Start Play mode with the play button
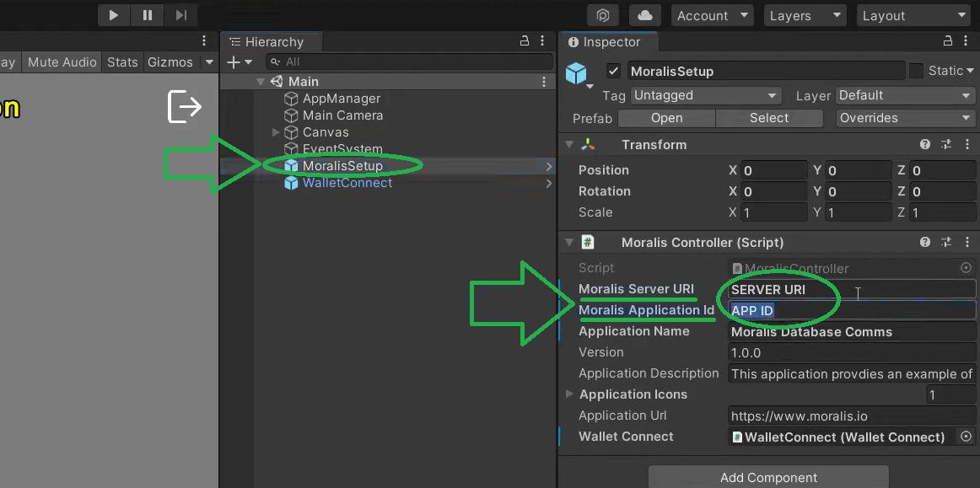 coord(114,15)
